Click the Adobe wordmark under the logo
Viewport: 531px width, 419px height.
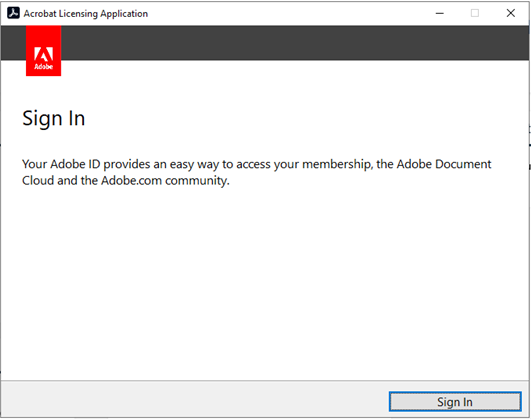pos(43,66)
